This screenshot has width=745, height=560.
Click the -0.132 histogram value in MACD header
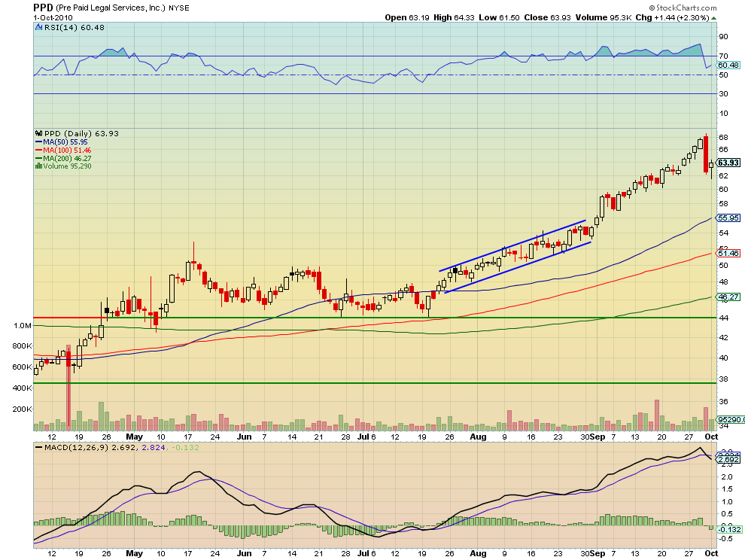click(185, 447)
